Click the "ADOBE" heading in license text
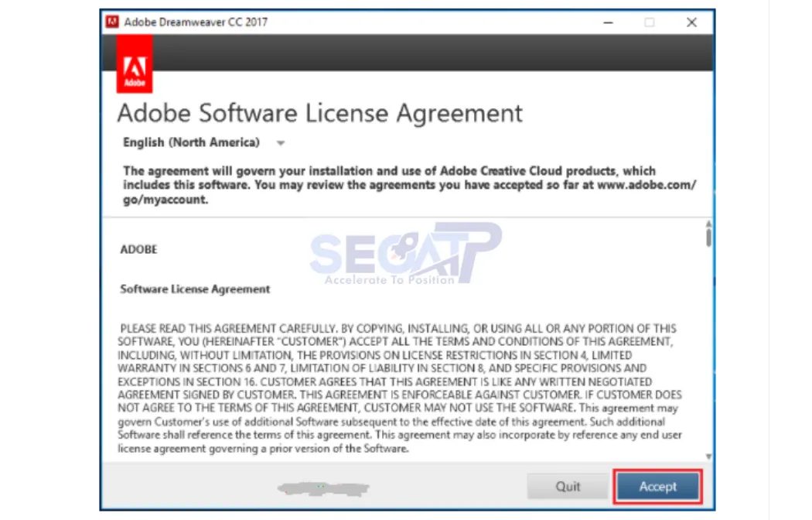Screen dimensions: 812x520 click(x=138, y=250)
